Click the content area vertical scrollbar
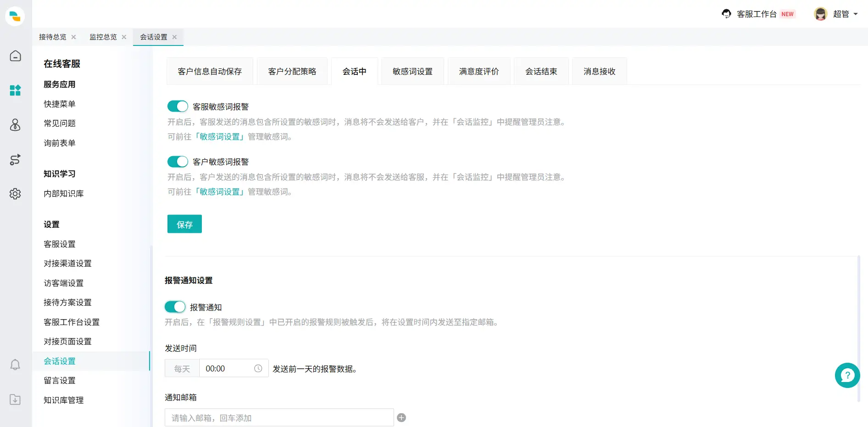Image resolution: width=868 pixels, height=427 pixels. [858, 329]
